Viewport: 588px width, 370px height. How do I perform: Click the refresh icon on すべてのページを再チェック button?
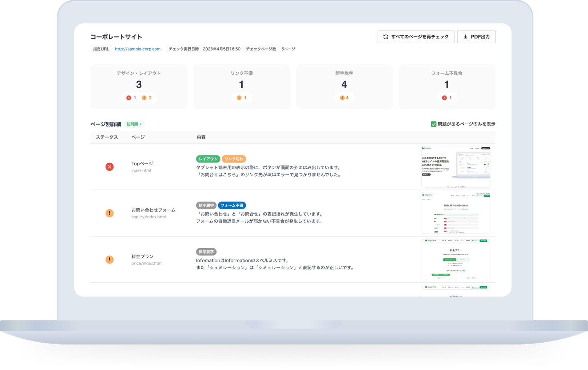click(x=386, y=37)
